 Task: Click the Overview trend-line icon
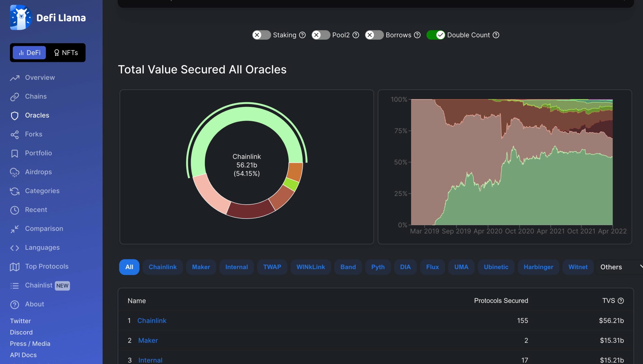click(15, 78)
